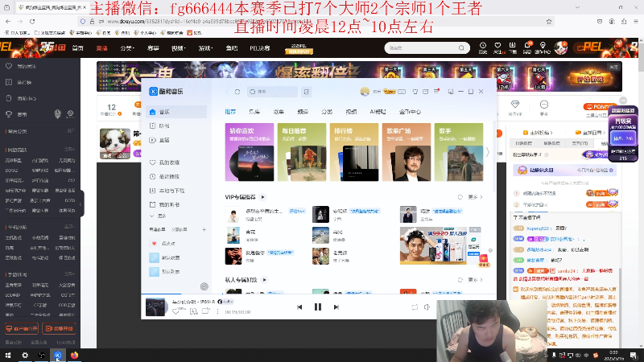Toggle repeat play mode
Viewport: 644px width, 362px height.
pyautogui.click(x=415, y=307)
